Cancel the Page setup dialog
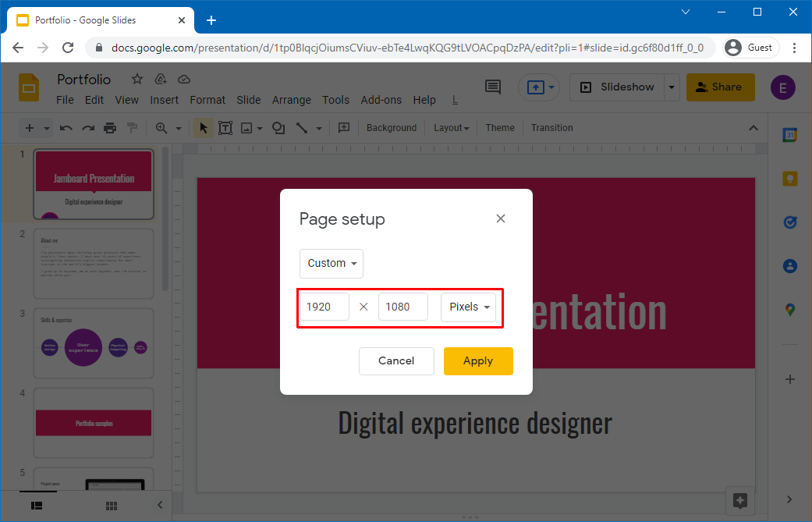 coord(396,361)
